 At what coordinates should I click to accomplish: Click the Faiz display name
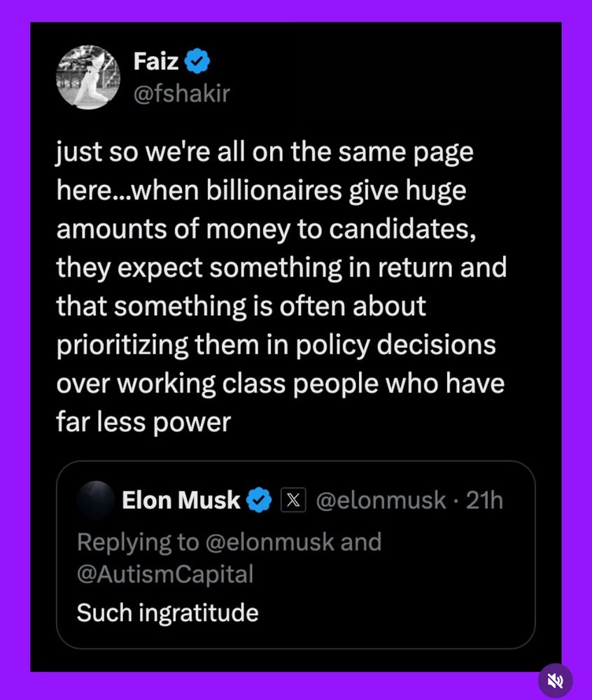tap(156, 61)
